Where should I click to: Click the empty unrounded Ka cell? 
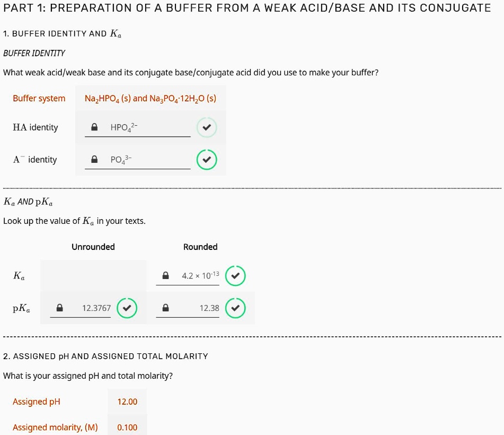93,275
